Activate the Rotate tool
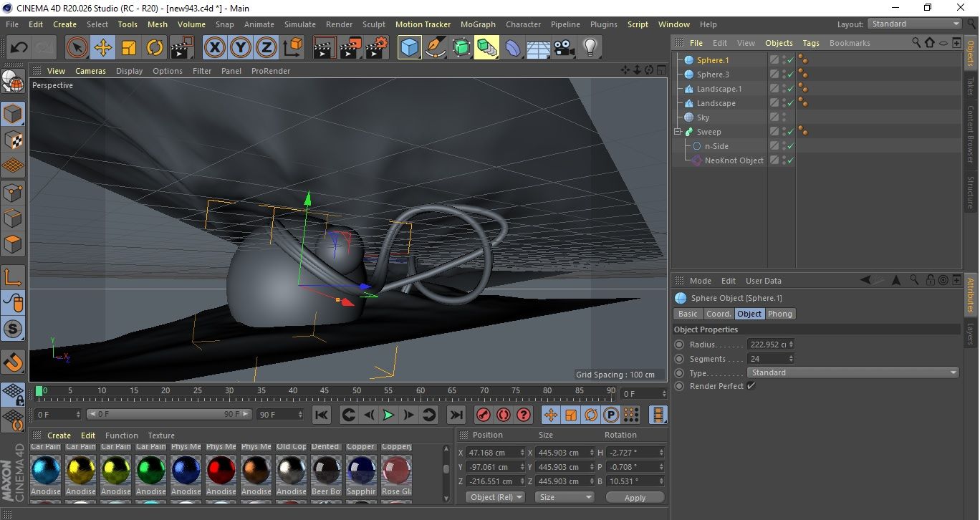980x520 pixels. point(155,48)
